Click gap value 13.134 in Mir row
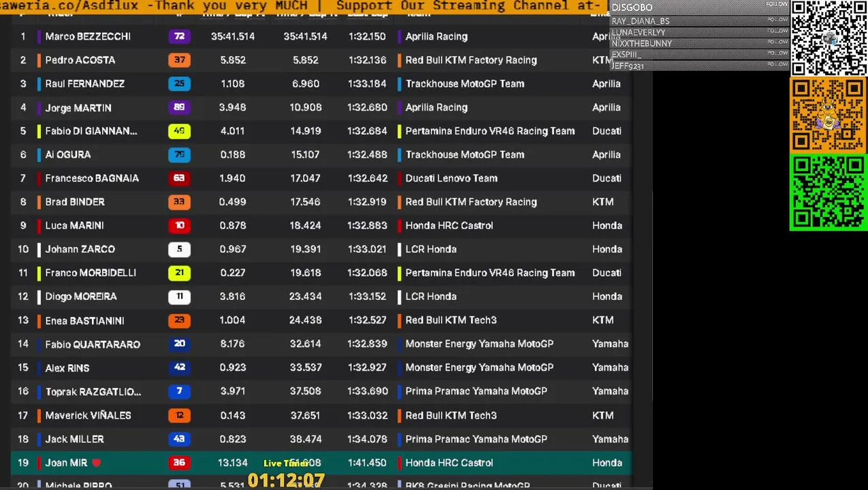The width and height of the screenshot is (868, 490). pyautogui.click(x=233, y=463)
